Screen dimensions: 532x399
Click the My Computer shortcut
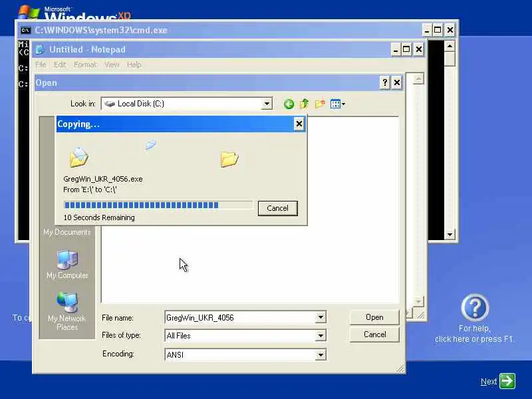67,265
